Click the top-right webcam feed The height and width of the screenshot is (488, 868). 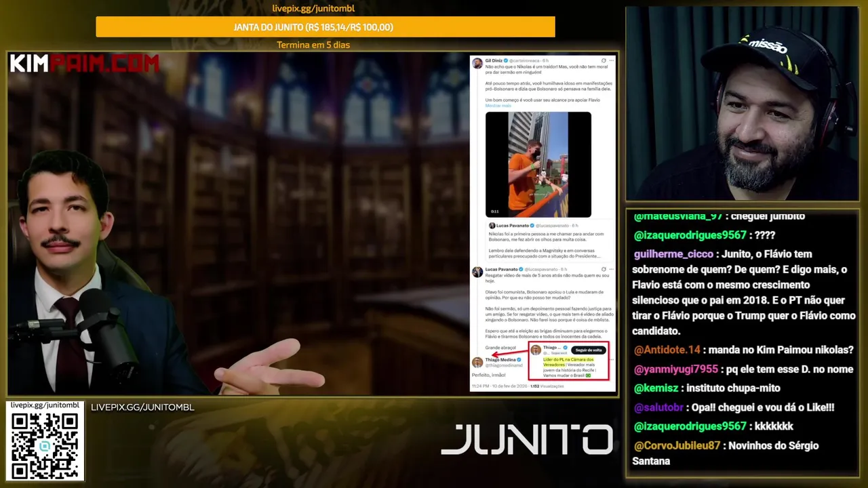742,104
